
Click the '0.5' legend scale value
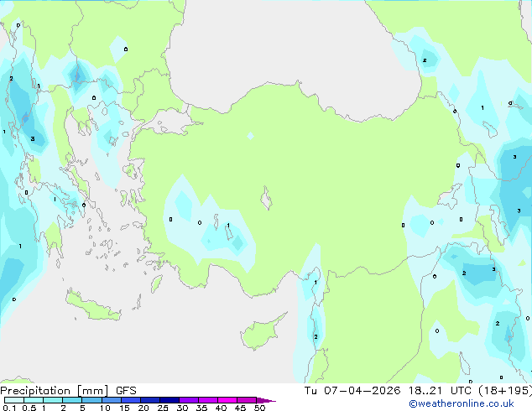coord(29,408)
